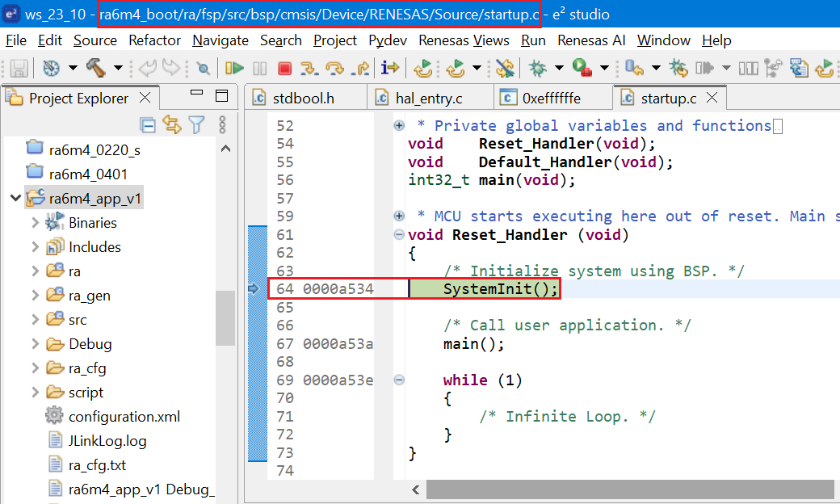Click the grey two-columns toolbar icon
Image resolution: width=840 pixels, height=504 pixels.
click(x=749, y=68)
